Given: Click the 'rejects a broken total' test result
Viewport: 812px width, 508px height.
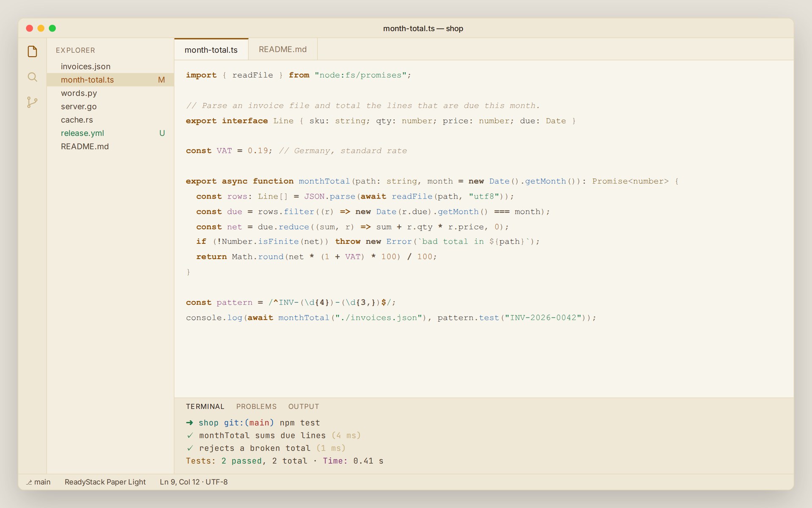Looking at the screenshot, I should [x=266, y=448].
